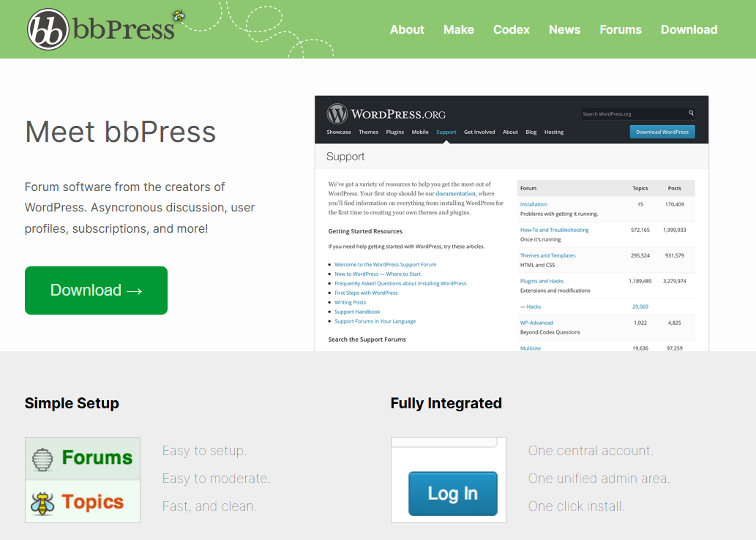This screenshot has height=540, width=756.
Task: Open the News page from the menu
Action: coord(564,29)
